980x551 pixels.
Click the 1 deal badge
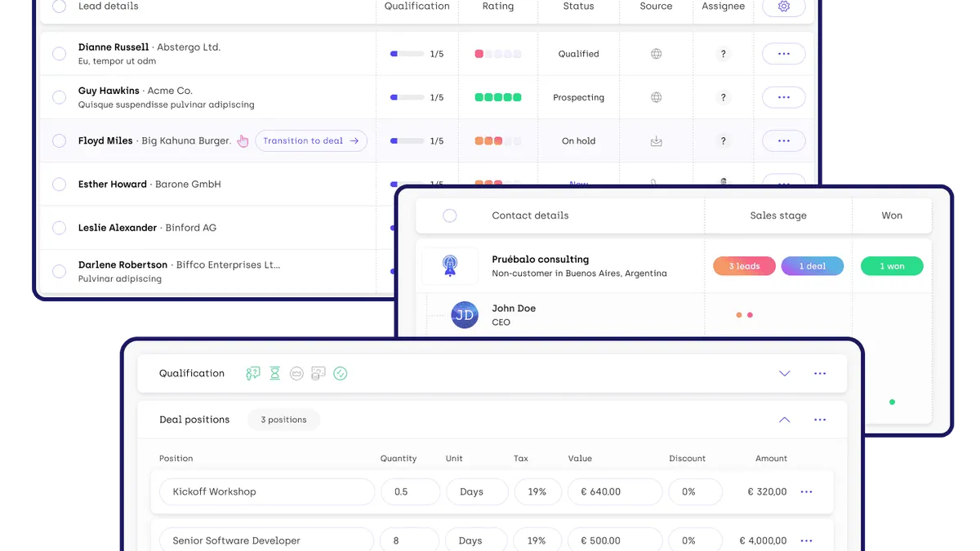(813, 266)
